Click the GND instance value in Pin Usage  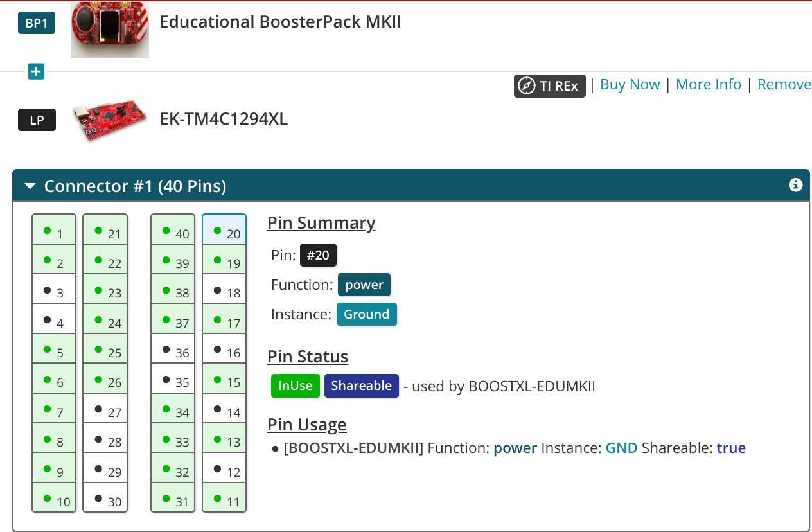(622, 448)
